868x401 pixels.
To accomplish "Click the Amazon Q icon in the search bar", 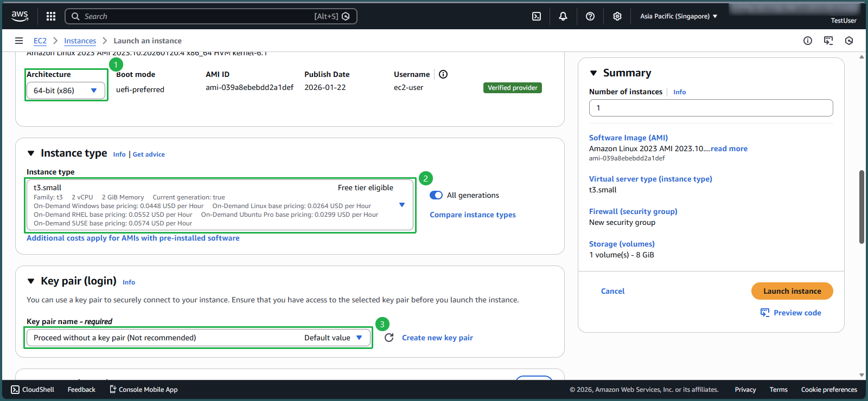I will (x=346, y=16).
